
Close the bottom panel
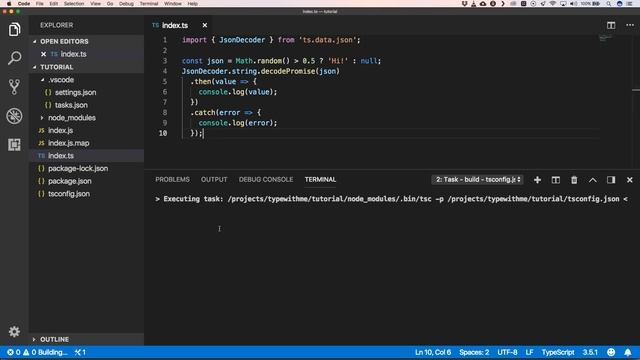(x=629, y=180)
